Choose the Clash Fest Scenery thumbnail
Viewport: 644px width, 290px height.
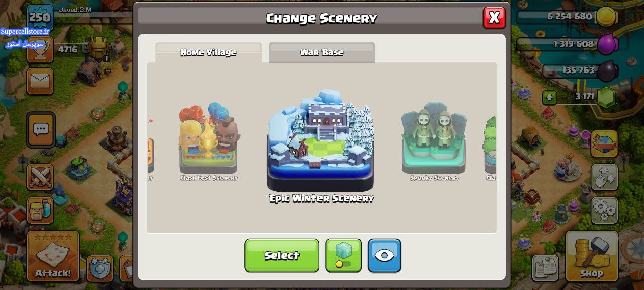pos(209,141)
